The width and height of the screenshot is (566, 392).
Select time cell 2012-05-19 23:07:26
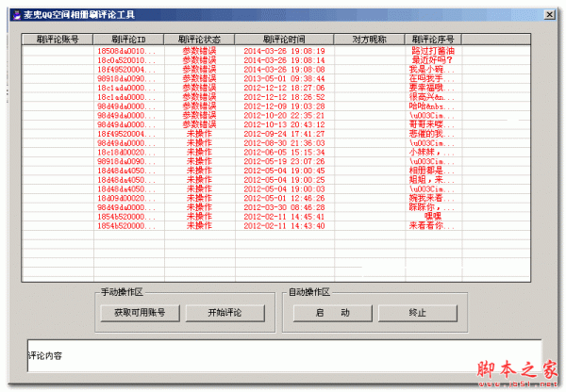click(x=284, y=161)
